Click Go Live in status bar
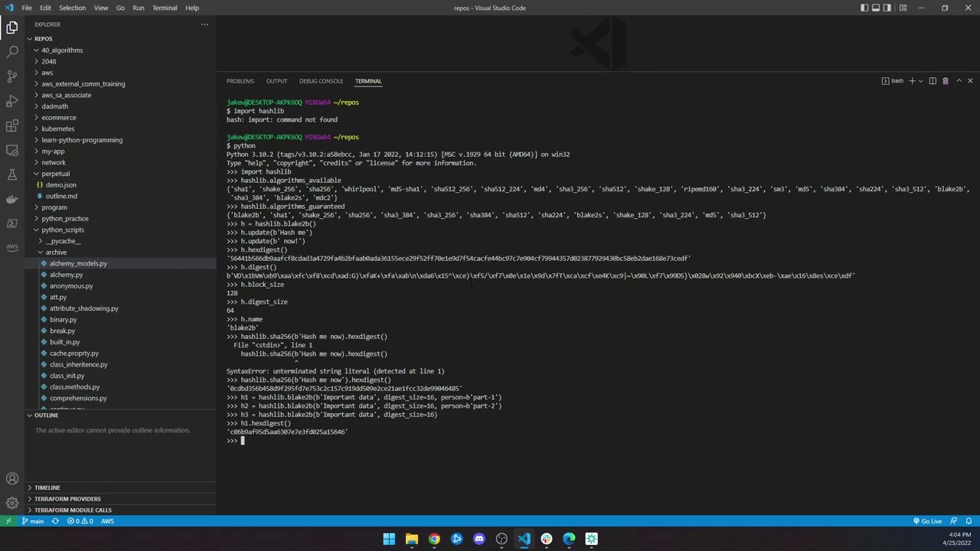The height and width of the screenshot is (551, 980). click(x=927, y=521)
